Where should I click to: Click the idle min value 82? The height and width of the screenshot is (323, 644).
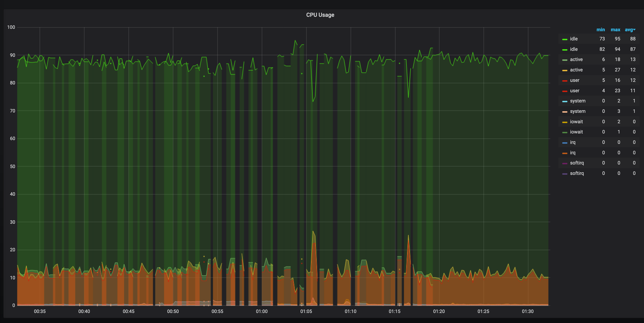tap(602, 49)
